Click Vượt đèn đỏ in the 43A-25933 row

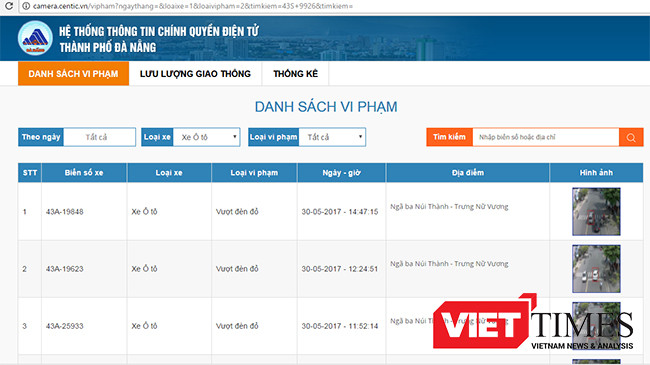coord(237,326)
